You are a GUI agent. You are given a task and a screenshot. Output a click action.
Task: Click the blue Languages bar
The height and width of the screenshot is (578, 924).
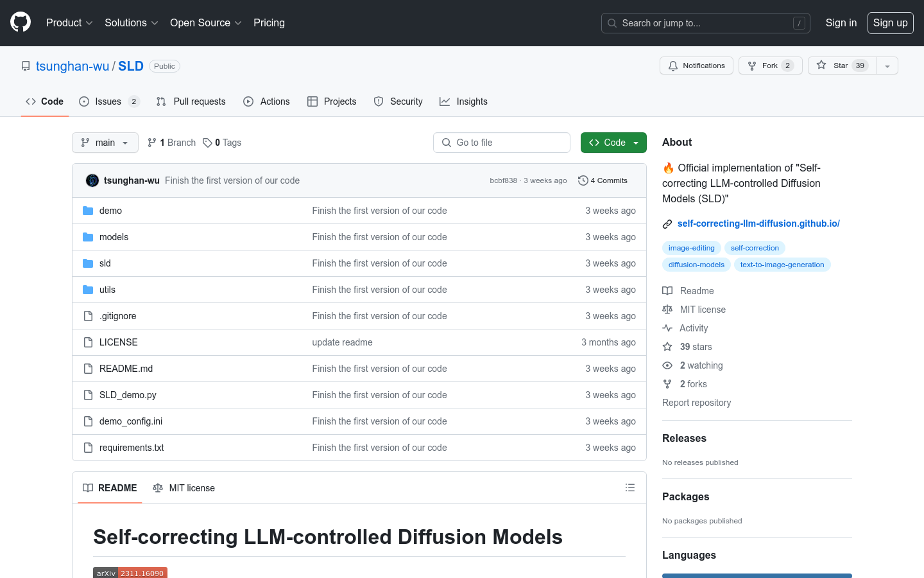(757, 576)
